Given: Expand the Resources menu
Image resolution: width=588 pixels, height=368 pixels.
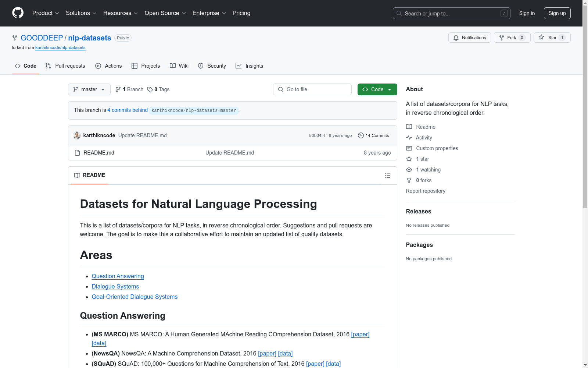Looking at the screenshot, I should pos(121,13).
